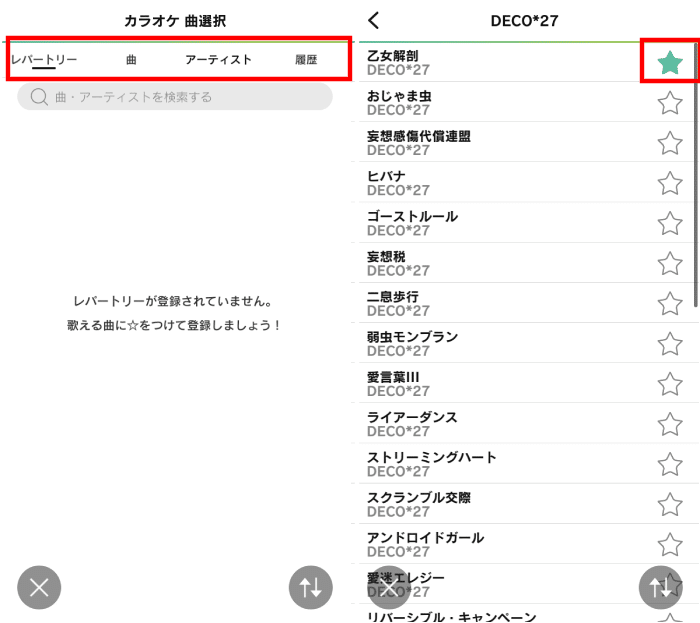Tap the sort arrows button in the left panel
The image size is (700, 623).
[311, 588]
